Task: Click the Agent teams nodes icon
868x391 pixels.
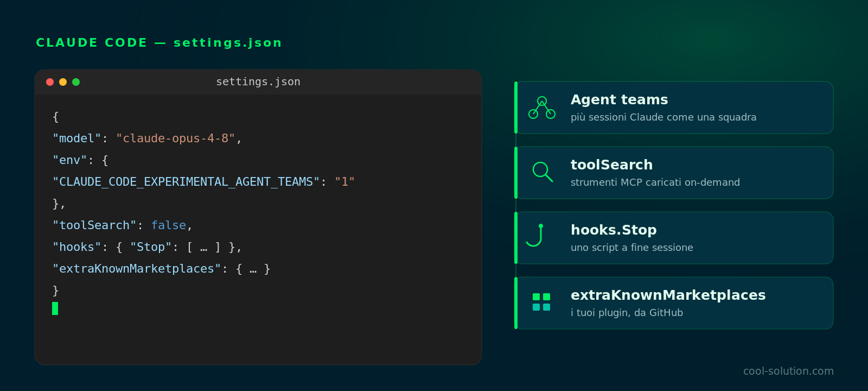Action: click(542, 108)
